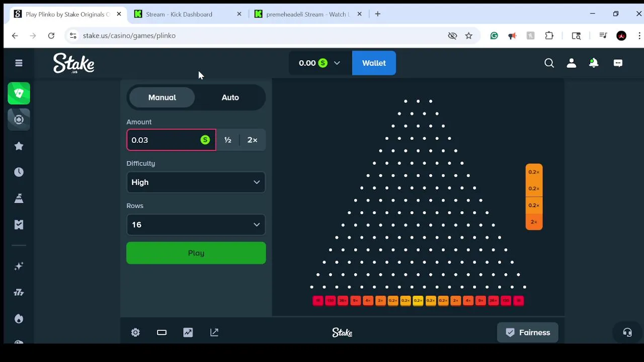Open the Stake hamburger menu

coord(19,63)
